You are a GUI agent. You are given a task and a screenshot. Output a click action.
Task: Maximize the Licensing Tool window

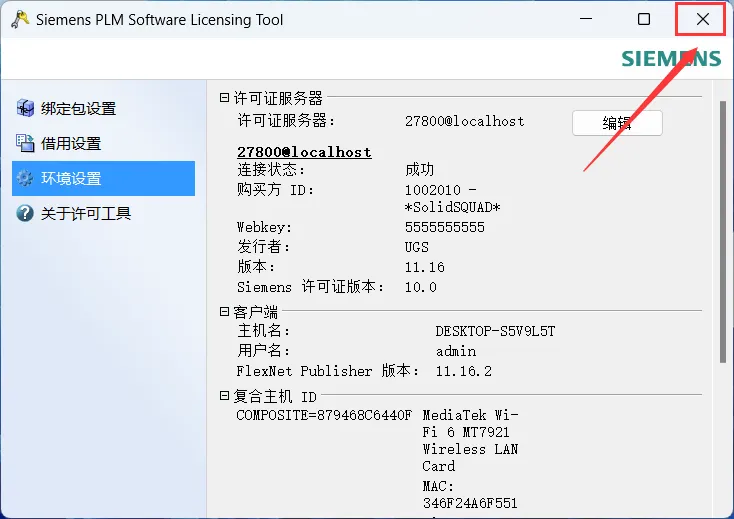click(644, 19)
